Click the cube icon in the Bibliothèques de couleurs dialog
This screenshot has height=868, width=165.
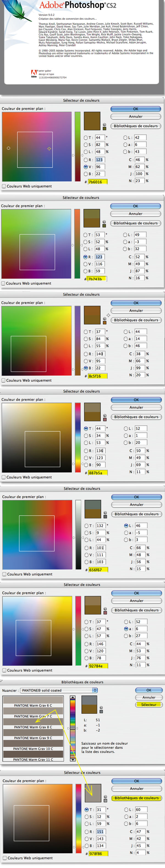pyautogui.click(x=101, y=707)
